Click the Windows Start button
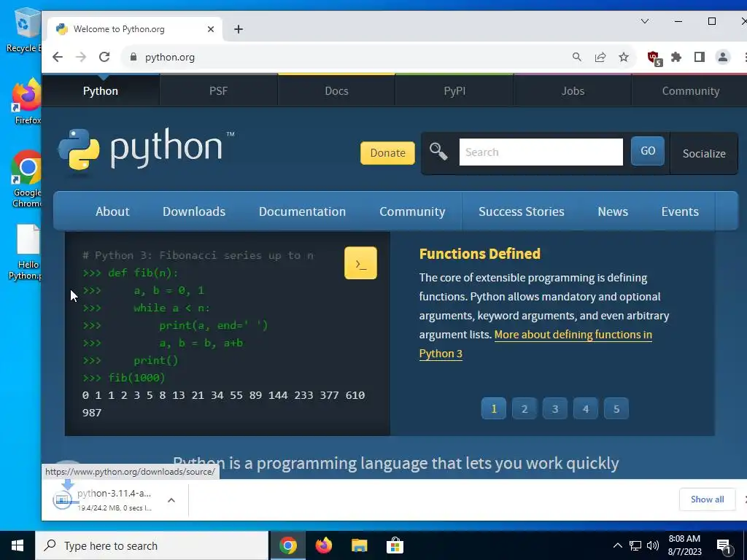The height and width of the screenshot is (560, 747). pos(18,545)
